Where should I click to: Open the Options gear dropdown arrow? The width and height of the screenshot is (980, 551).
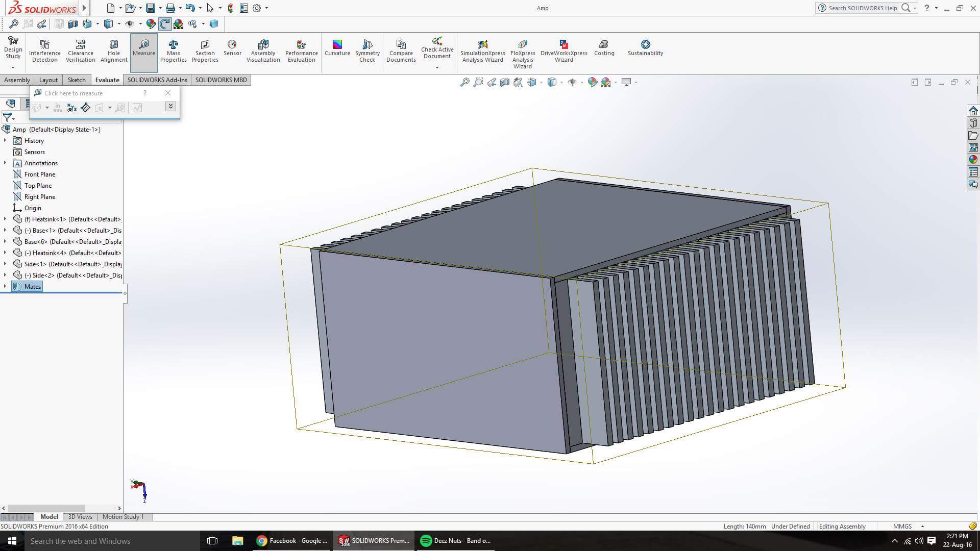coord(266,8)
